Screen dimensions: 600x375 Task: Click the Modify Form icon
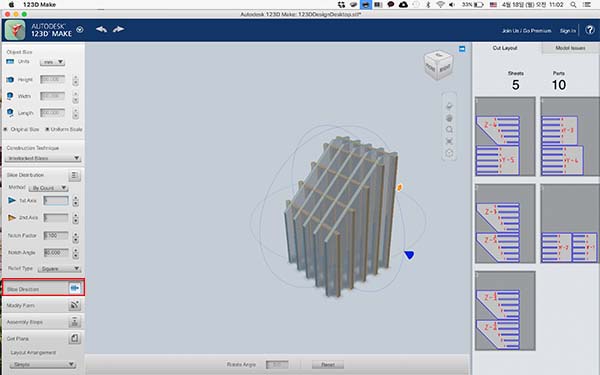pos(74,305)
